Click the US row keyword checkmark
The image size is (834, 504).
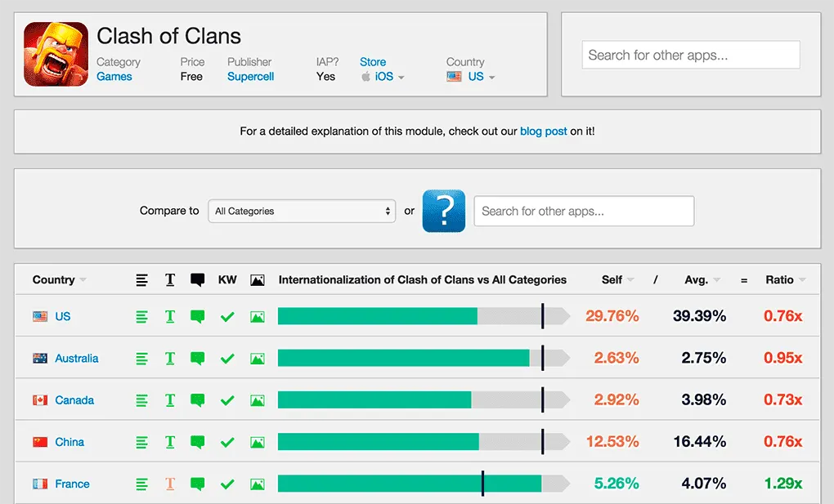(x=227, y=317)
